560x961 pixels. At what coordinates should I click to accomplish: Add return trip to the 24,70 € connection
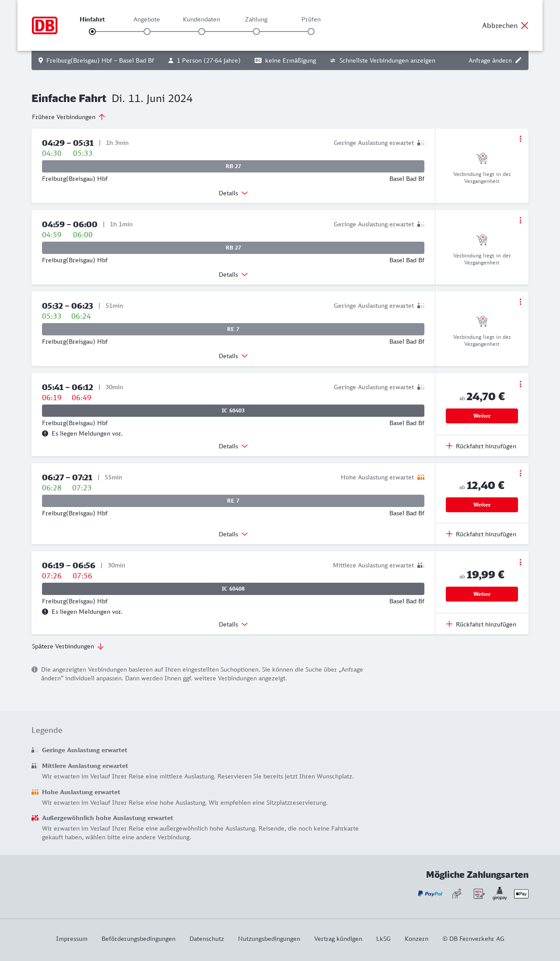481,446
